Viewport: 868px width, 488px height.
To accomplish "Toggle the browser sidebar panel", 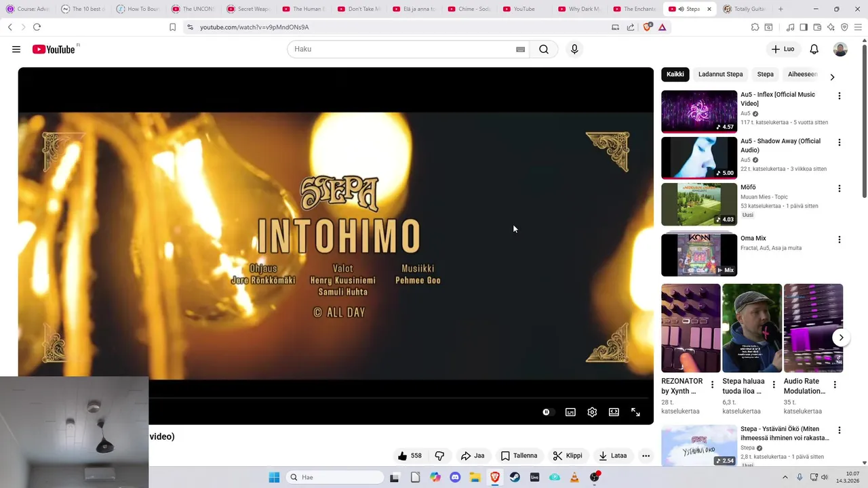I will pos(804,27).
